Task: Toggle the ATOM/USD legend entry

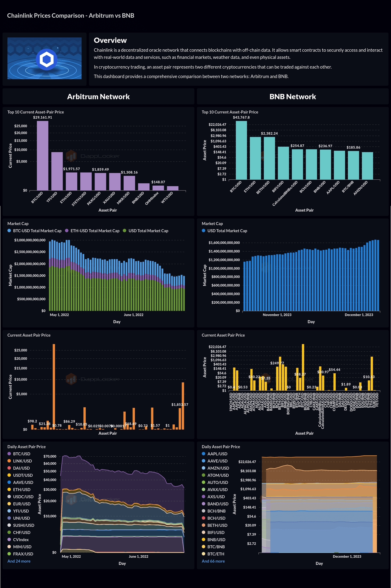Action: [215, 475]
